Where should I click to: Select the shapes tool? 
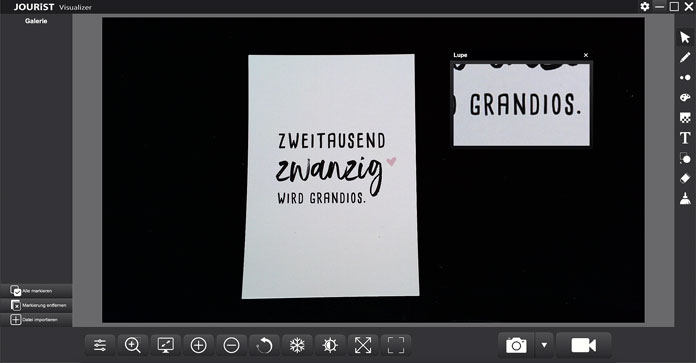pos(685,158)
